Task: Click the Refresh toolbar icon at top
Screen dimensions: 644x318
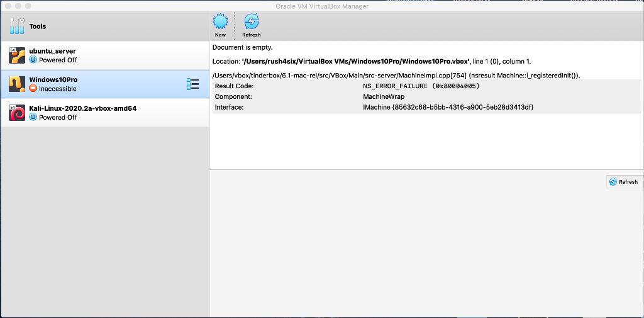Action: click(x=252, y=21)
